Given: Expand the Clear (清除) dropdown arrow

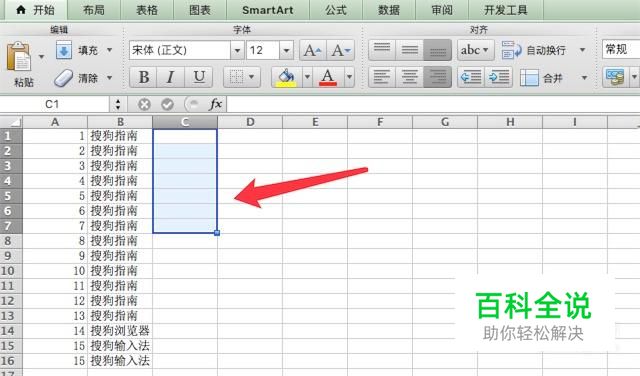Looking at the screenshot, I should [x=109, y=77].
